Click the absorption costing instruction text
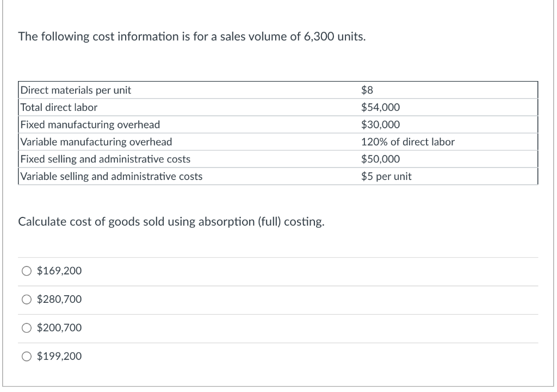557x392 pixels. tap(172, 222)
